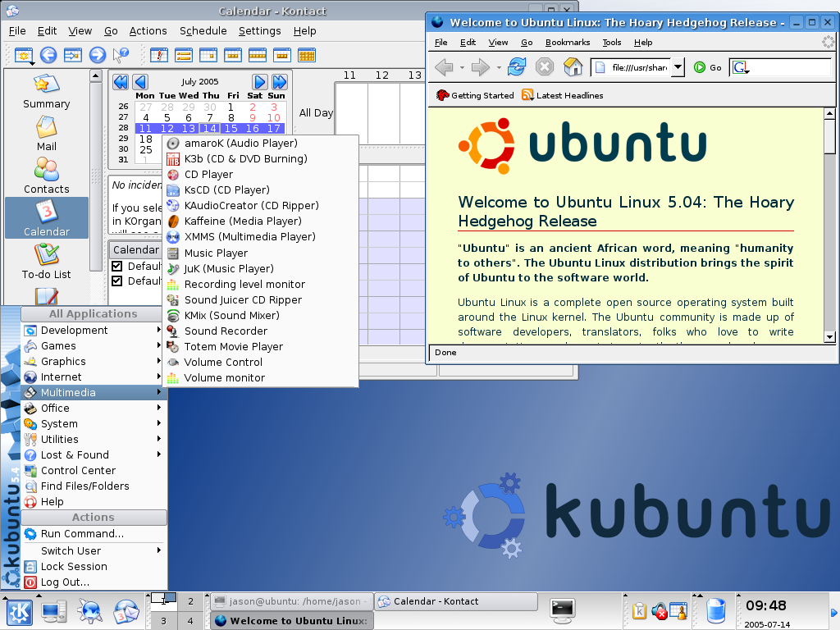The image size is (840, 630).
Task: Launch KMix (Sound Mixer)
Action: [x=260, y=315]
